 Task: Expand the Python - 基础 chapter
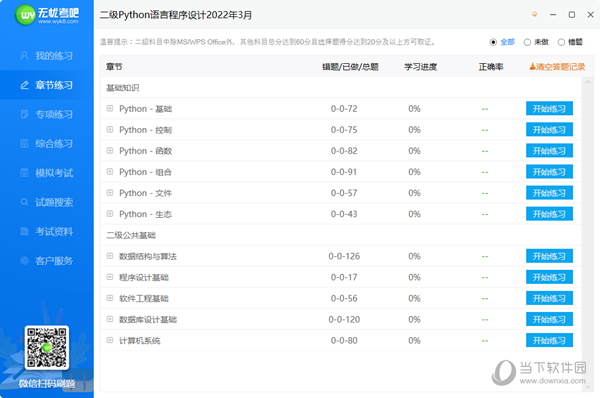click(110, 108)
